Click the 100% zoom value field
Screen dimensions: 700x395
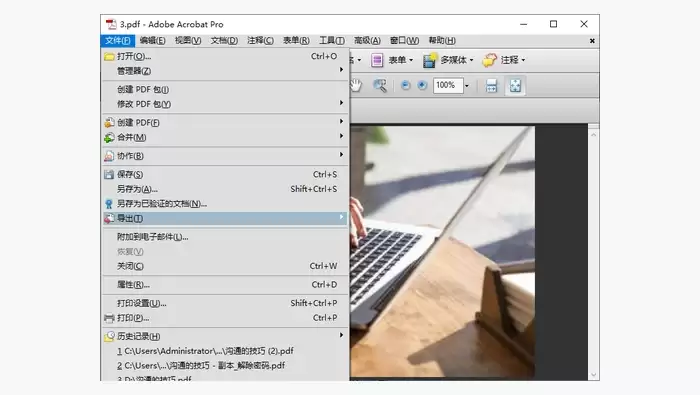[448, 85]
